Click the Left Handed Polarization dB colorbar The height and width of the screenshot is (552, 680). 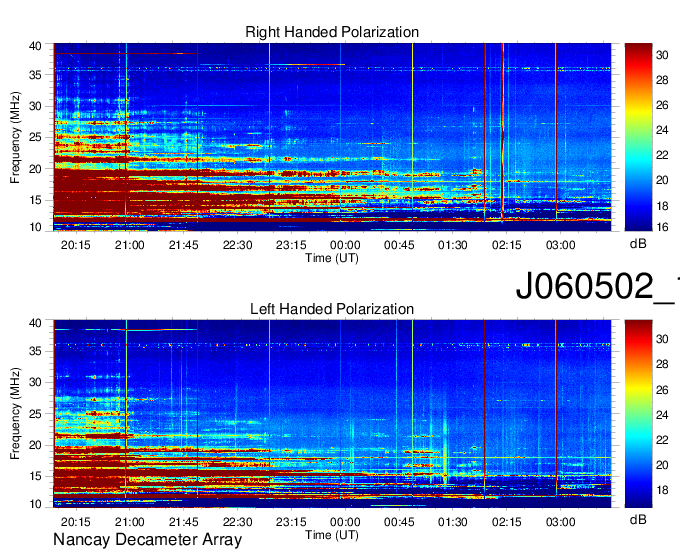click(638, 414)
